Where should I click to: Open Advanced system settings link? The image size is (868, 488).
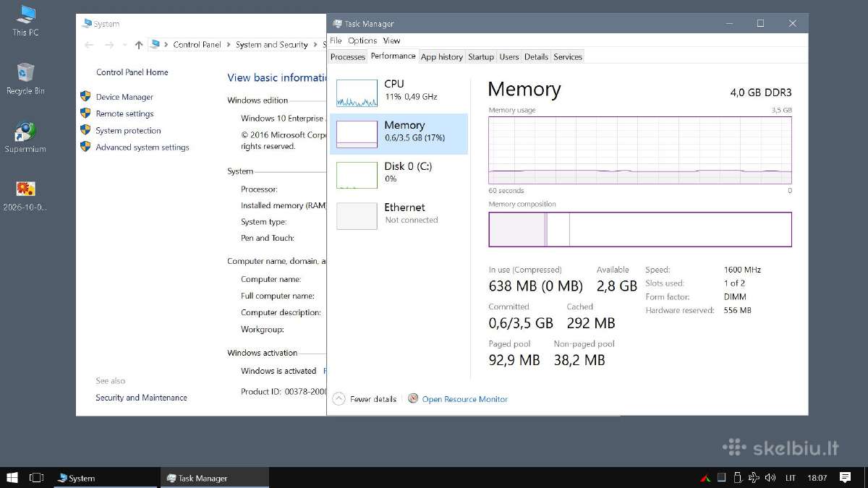(142, 147)
